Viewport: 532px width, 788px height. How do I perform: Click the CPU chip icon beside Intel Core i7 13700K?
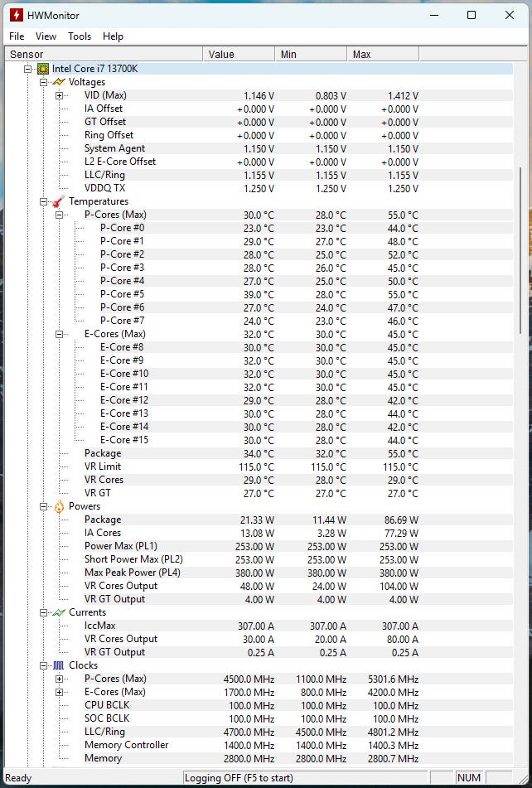tap(43, 69)
